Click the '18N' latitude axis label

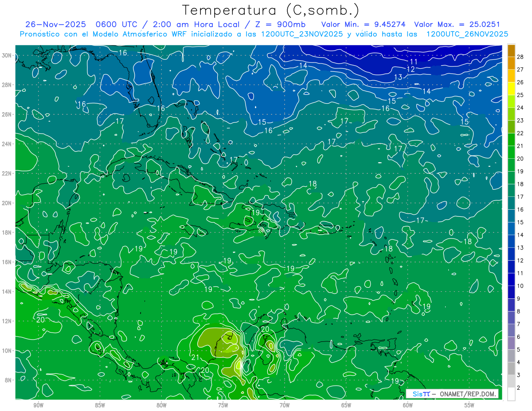click(7, 232)
